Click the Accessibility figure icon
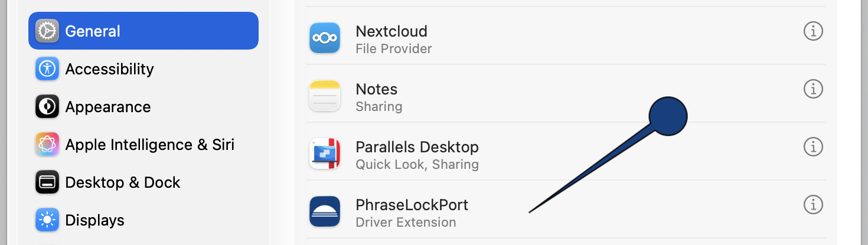 pyautogui.click(x=47, y=68)
